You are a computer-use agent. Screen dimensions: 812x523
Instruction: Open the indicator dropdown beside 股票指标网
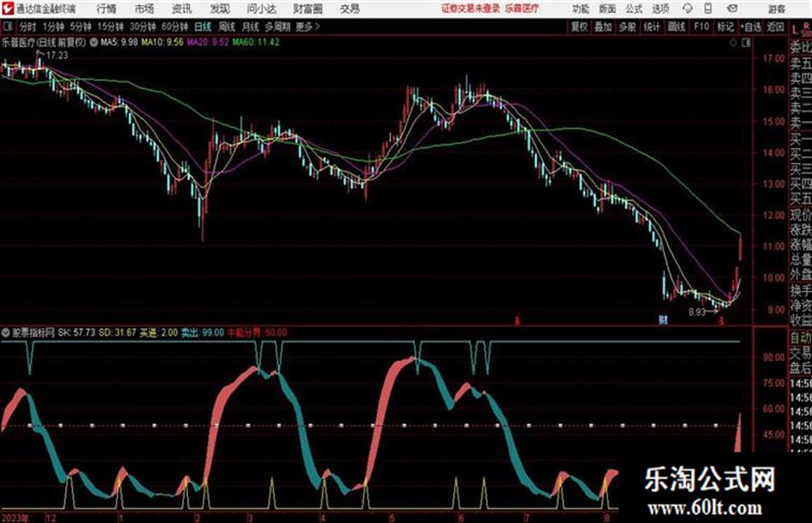tap(6, 332)
